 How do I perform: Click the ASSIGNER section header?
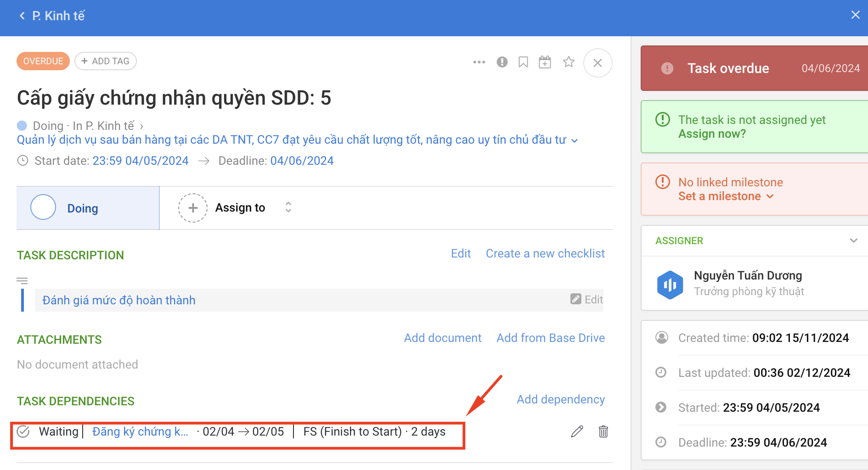point(679,241)
